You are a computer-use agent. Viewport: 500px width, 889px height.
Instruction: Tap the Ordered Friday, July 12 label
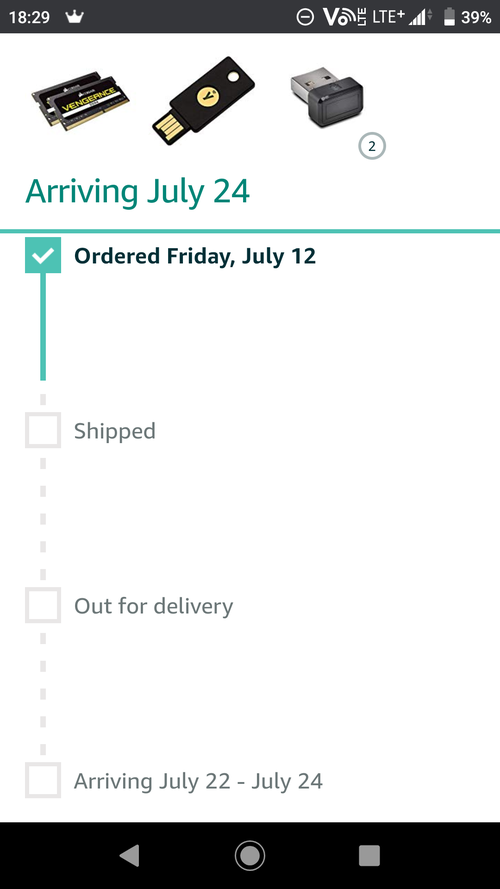(195, 256)
